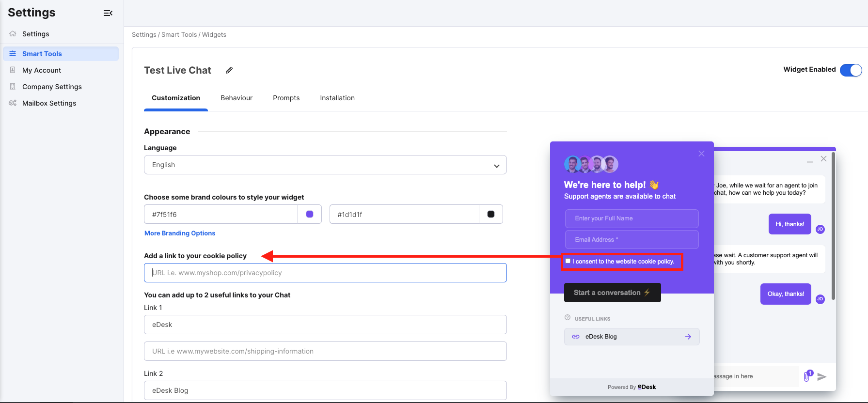Click the JO avatar beside Okay, thanks!
Image resolution: width=868 pixels, height=403 pixels.
point(820,299)
